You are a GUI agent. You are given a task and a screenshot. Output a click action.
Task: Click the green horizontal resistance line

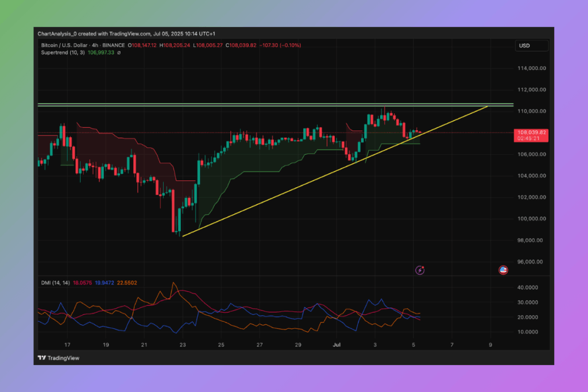(x=230, y=105)
